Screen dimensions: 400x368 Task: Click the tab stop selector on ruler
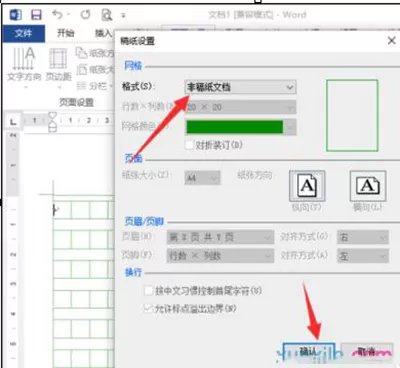point(13,121)
